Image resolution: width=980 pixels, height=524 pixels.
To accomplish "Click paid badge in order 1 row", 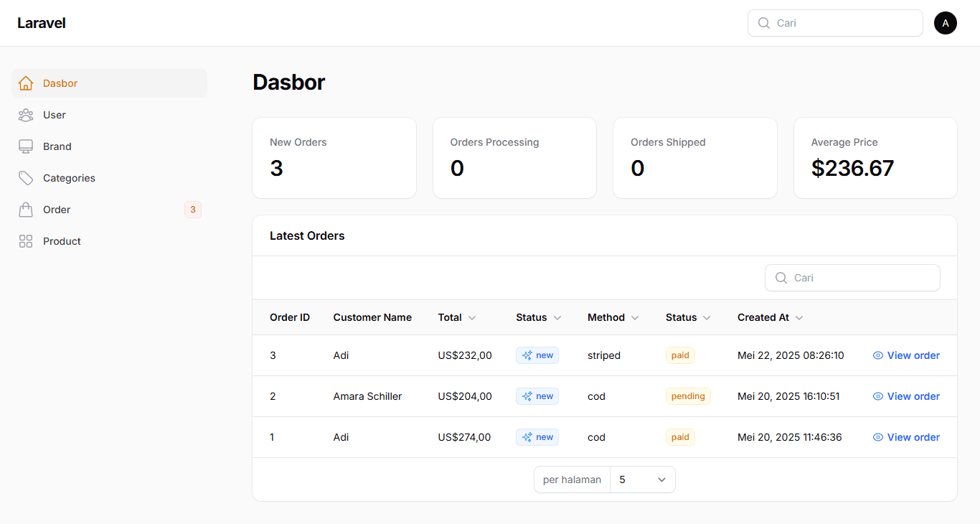I will (680, 437).
